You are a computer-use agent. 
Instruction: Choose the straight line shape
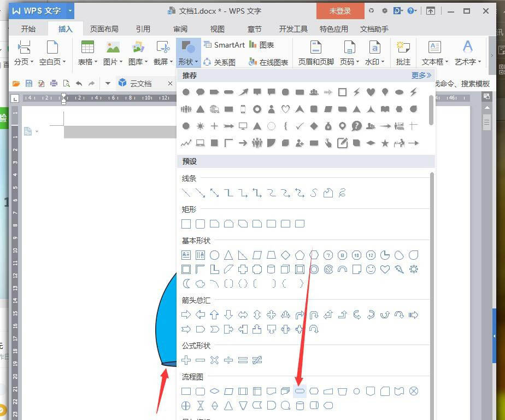pos(186,192)
